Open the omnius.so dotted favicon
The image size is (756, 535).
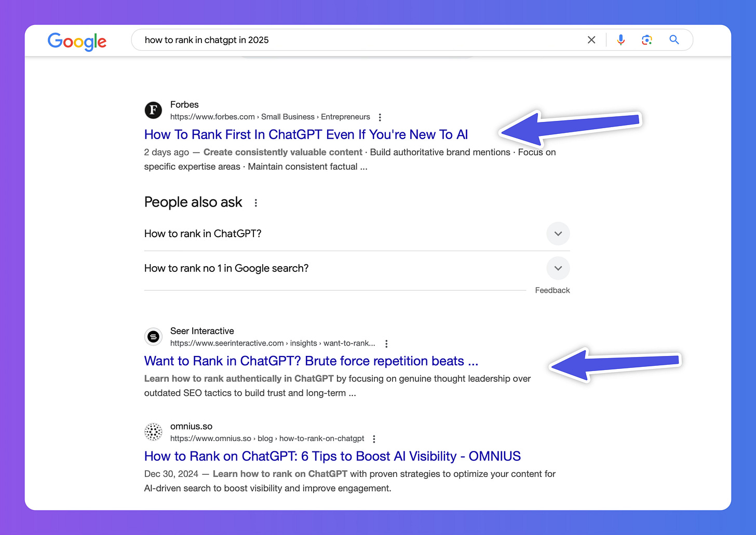(153, 432)
